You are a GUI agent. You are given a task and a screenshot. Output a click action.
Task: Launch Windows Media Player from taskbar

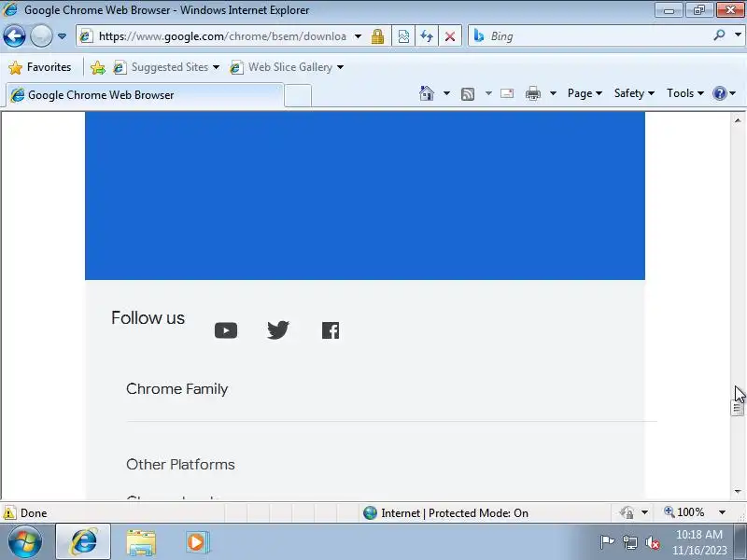click(x=197, y=542)
